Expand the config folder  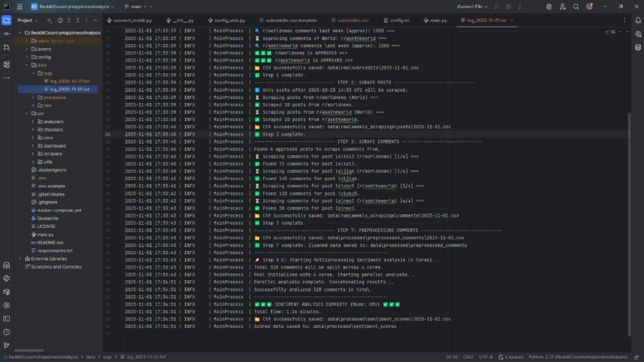(27, 57)
